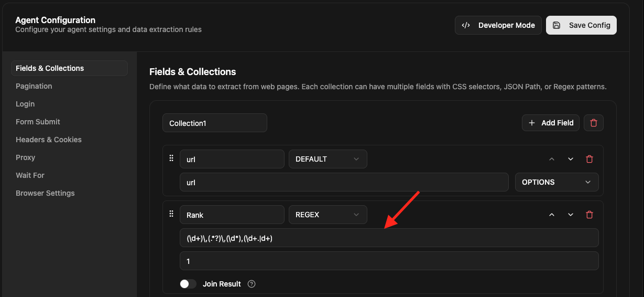
Task: Move the Rank field down
Action: pyautogui.click(x=571, y=215)
